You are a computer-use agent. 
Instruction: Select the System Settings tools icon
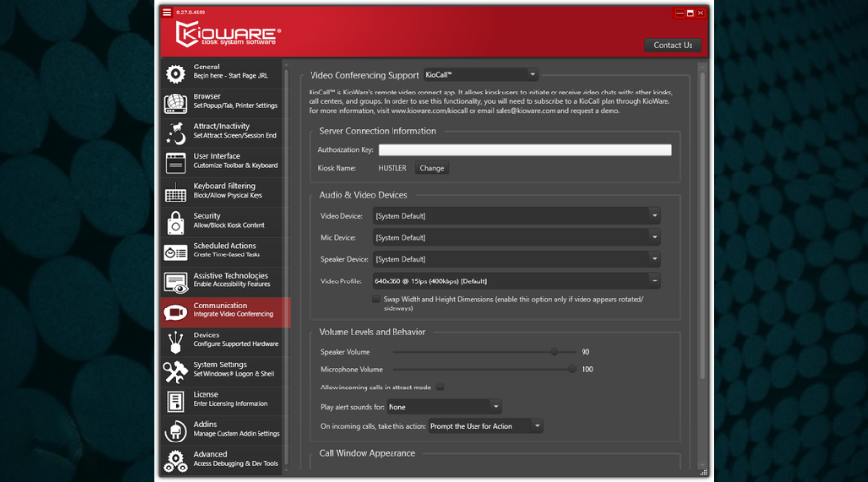(x=176, y=372)
